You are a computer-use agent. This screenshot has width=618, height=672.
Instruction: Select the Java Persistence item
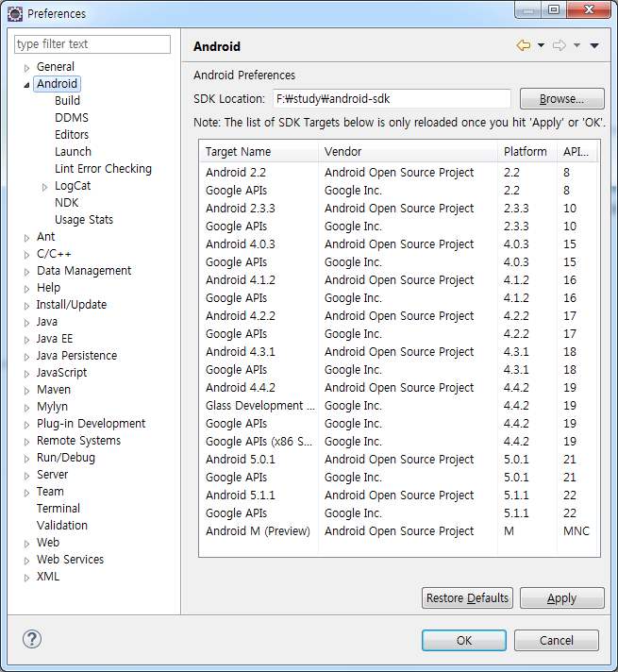point(76,356)
